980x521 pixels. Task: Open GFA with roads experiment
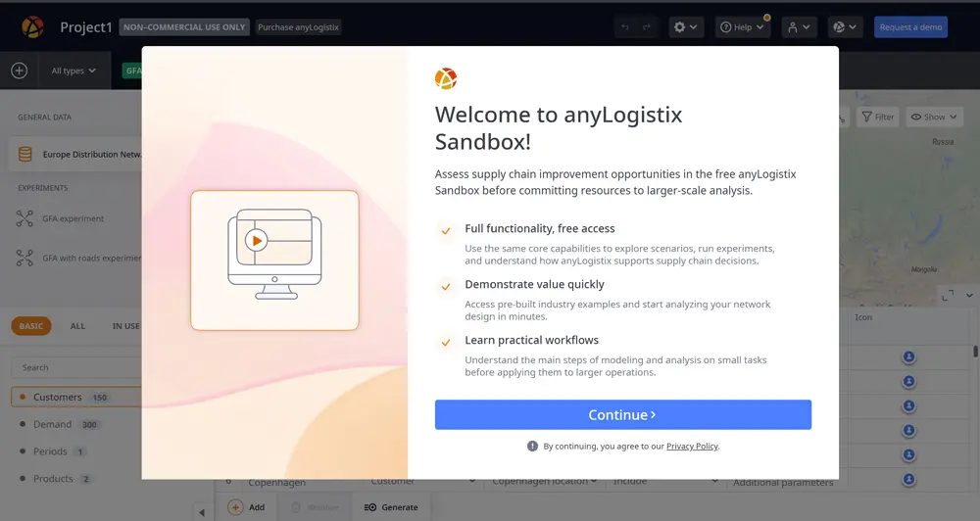coord(92,258)
